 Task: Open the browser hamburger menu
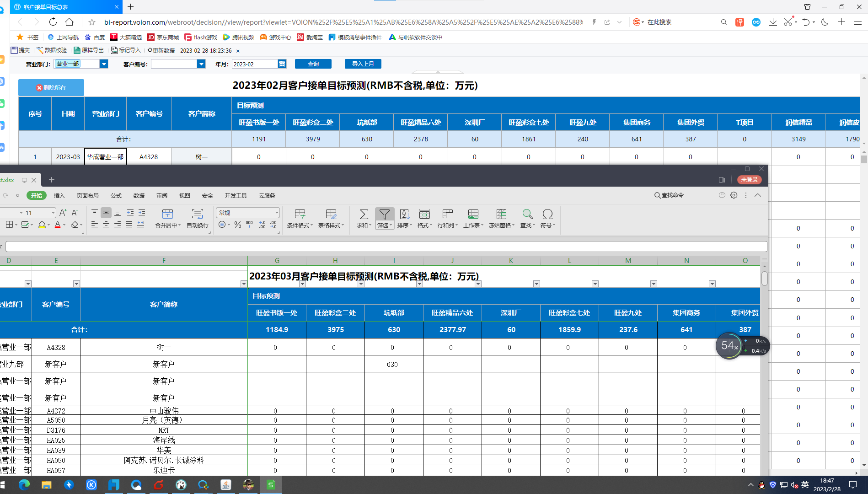click(x=858, y=22)
